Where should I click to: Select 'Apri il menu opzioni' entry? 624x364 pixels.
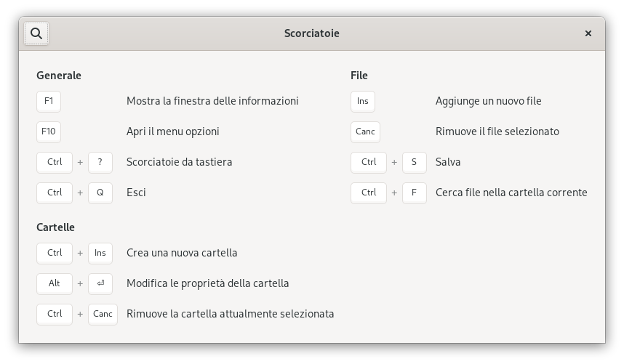tap(172, 132)
